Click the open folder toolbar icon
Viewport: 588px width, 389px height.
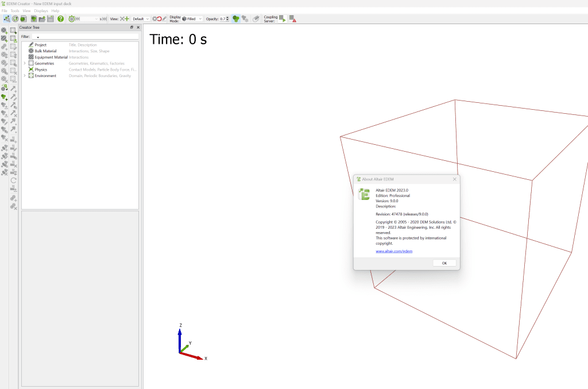tap(42, 19)
